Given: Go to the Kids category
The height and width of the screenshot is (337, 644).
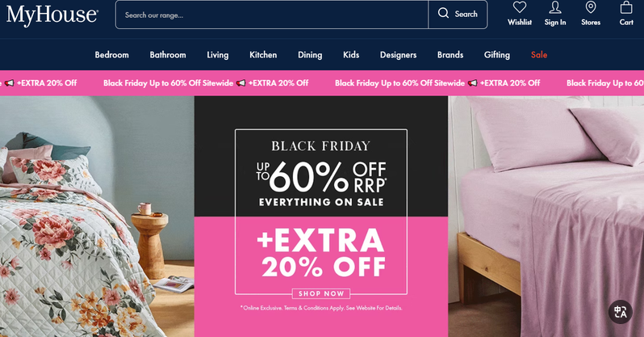Looking at the screenshot, I should tap(351, 55).
